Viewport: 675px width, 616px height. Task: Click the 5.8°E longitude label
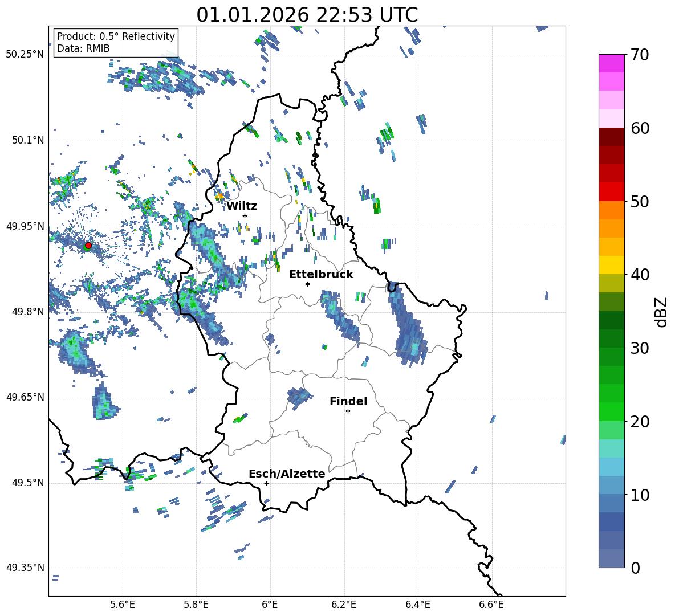pyautogui.click(x=196, y=605)
